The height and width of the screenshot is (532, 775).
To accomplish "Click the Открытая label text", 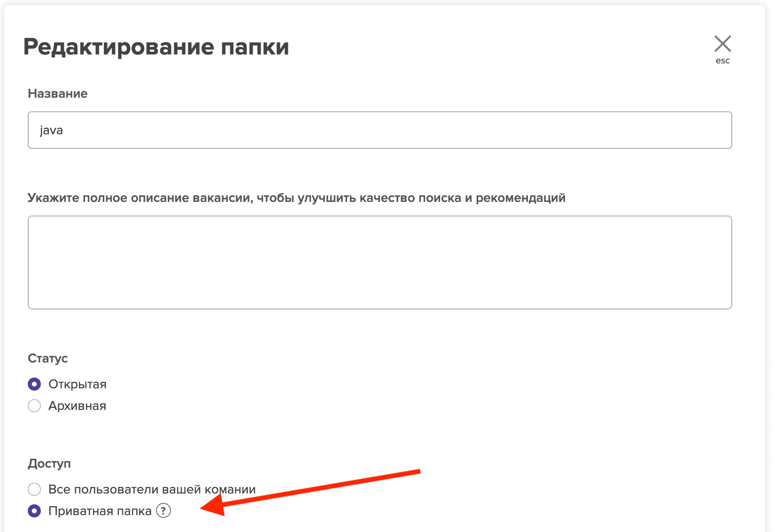I will (x=77, y=384).
